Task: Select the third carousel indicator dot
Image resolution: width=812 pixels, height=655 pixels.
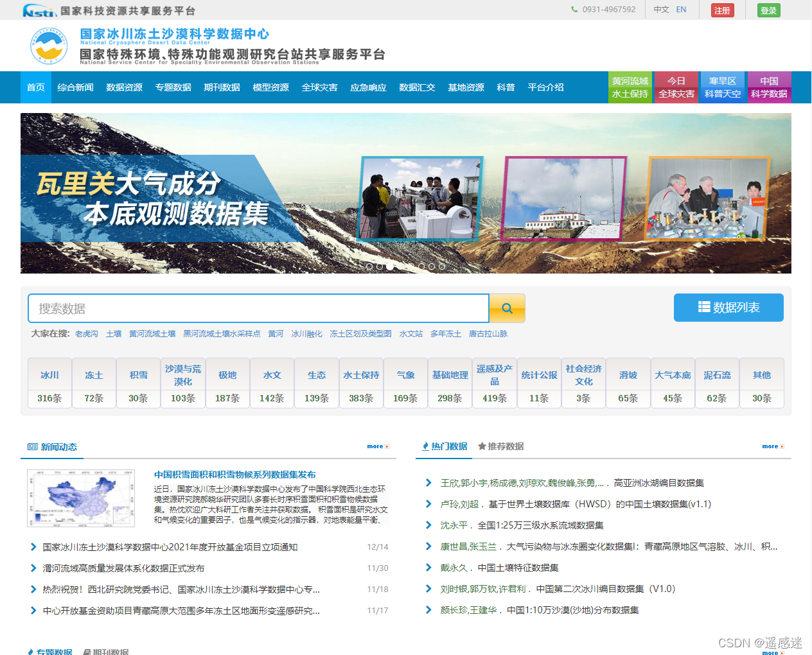Action: coord(390,266)
